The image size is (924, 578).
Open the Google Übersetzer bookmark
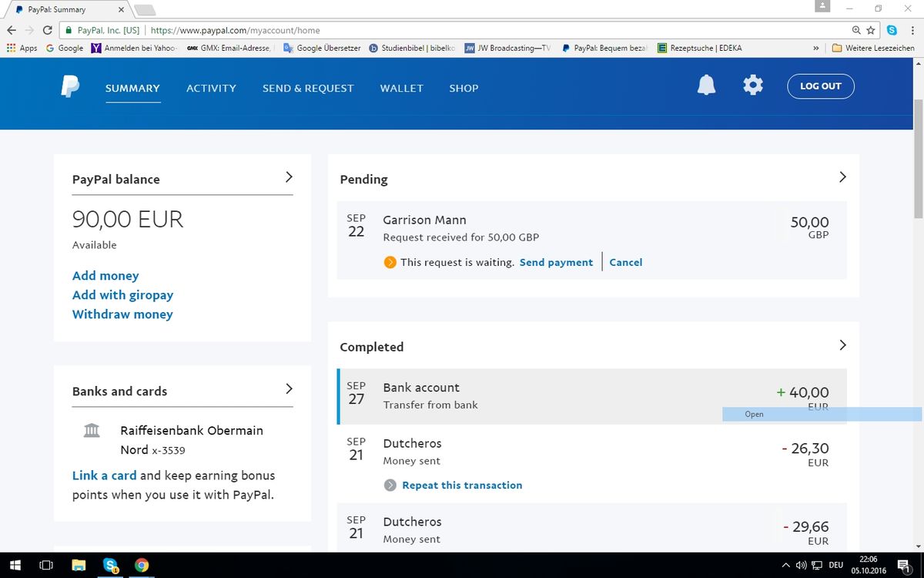[x=322, y=48]
